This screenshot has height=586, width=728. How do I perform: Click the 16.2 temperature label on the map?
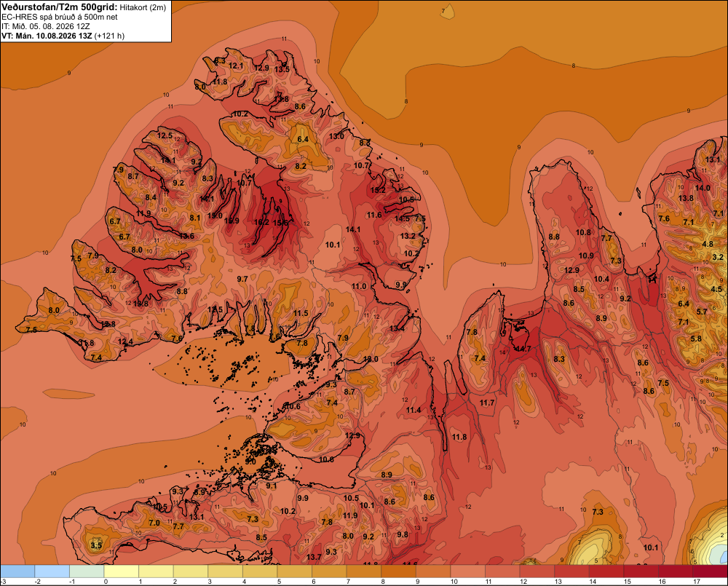(261, 223)
